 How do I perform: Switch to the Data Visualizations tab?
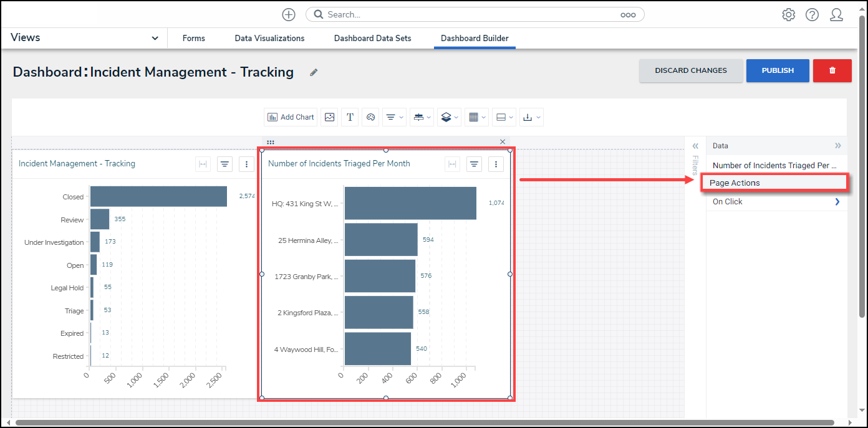pos(269,38)
